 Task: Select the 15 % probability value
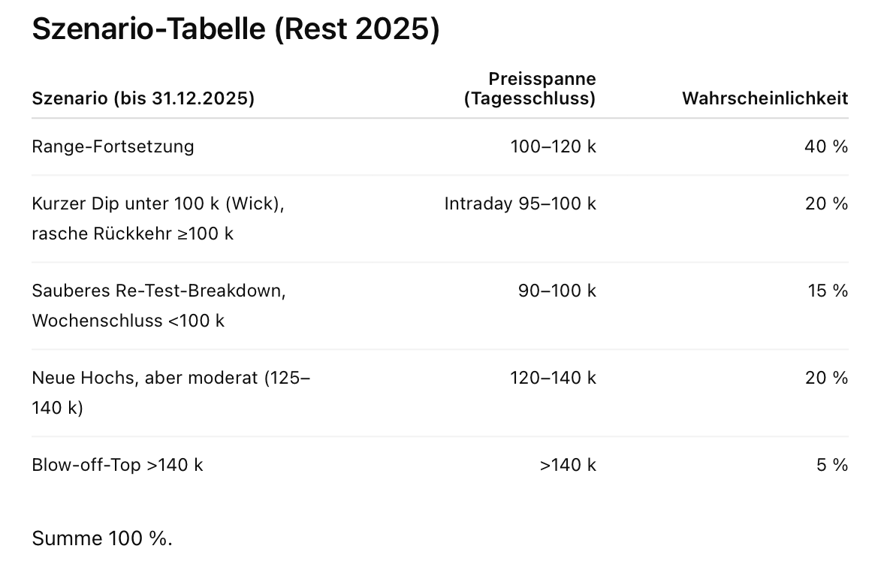828,291
